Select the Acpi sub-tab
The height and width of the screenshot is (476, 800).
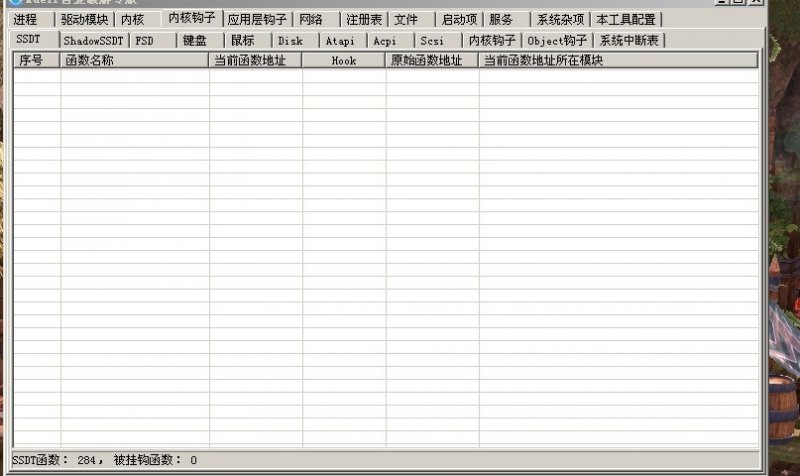click(391, 41)
